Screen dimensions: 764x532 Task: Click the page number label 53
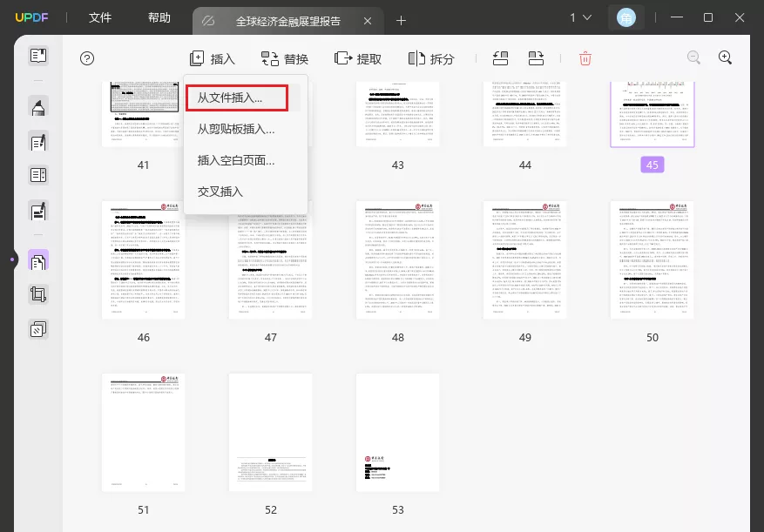click(397, 509)
